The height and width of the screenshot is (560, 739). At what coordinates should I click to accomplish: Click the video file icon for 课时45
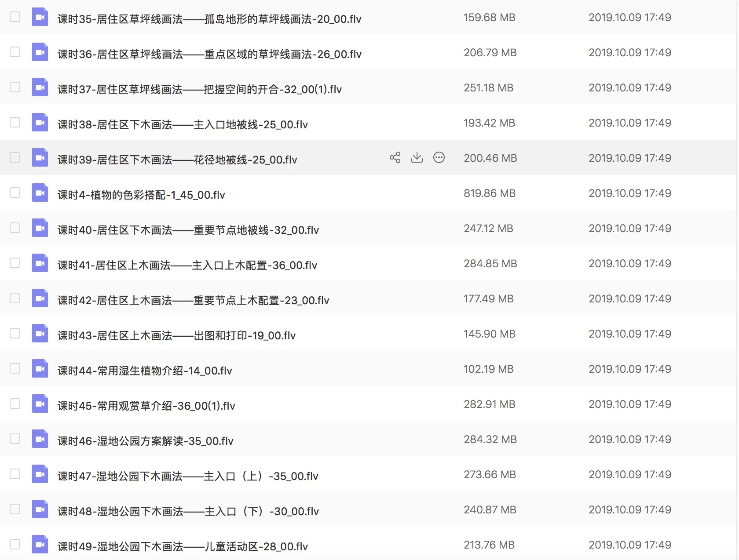(x=40, y=404)
